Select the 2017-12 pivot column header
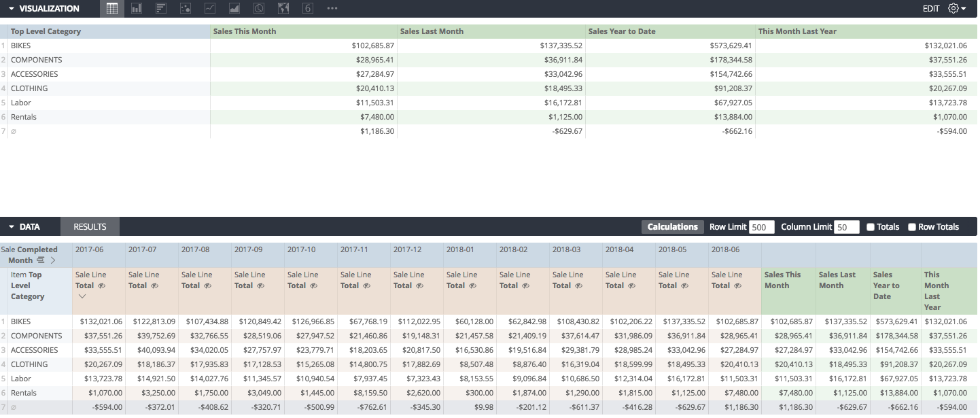This screenshot has width=980, height=418. 417,256
